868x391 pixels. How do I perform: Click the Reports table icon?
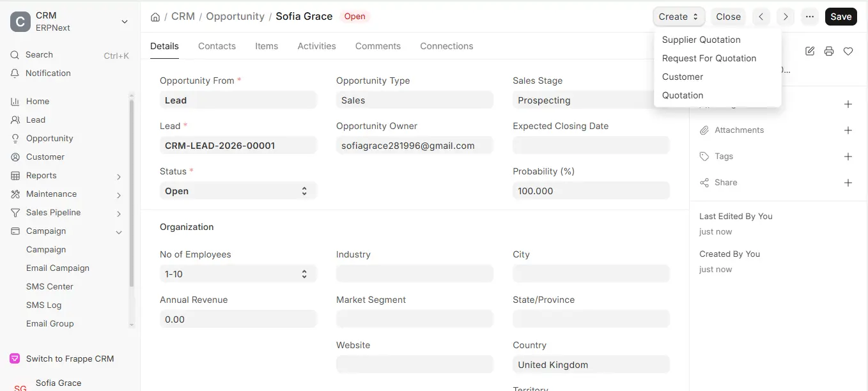[15, 176]
